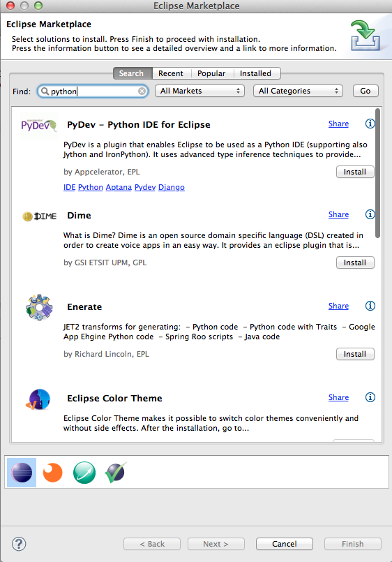Click the Next button

click(216, 544)
